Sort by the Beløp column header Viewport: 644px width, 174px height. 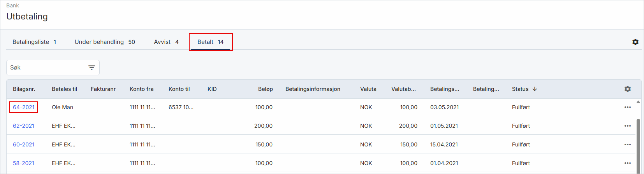pos(265,89)
